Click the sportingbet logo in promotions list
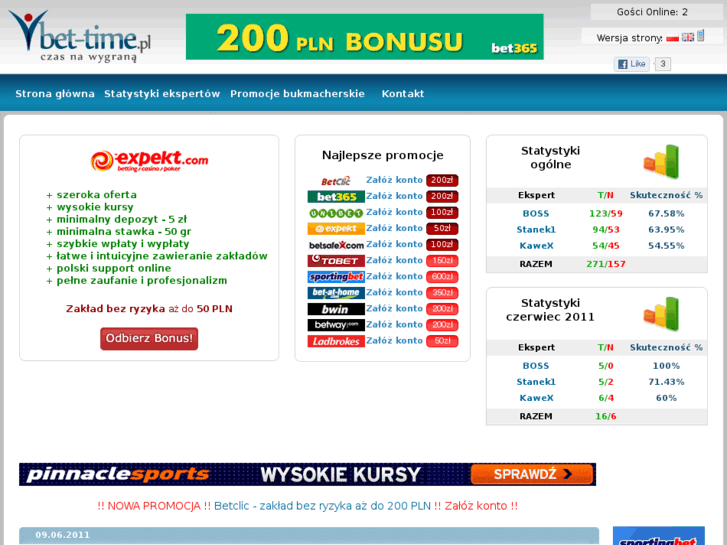727x545 pixels. 336,277
